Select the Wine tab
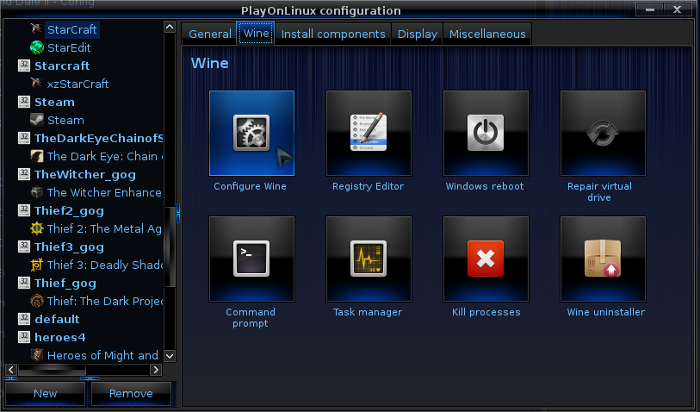The image size is (700, 412). pyautogui.click(x=256, y=33)
